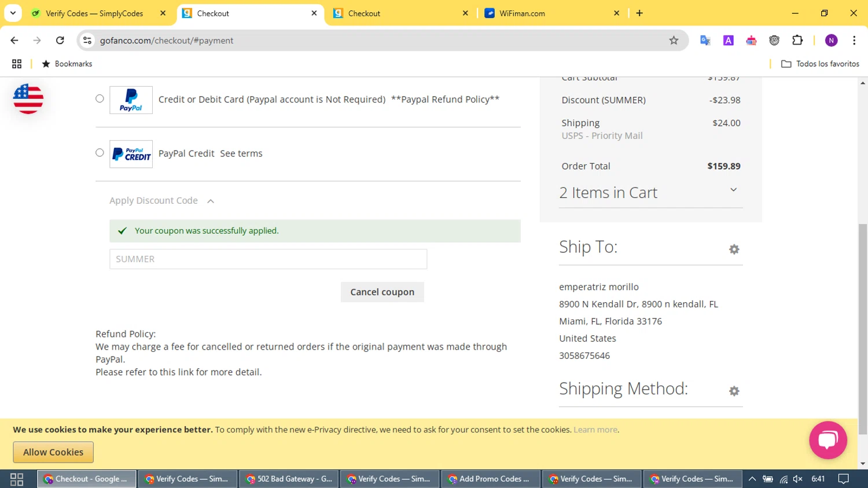Click the battery icon in system tray

pos(768,479)
